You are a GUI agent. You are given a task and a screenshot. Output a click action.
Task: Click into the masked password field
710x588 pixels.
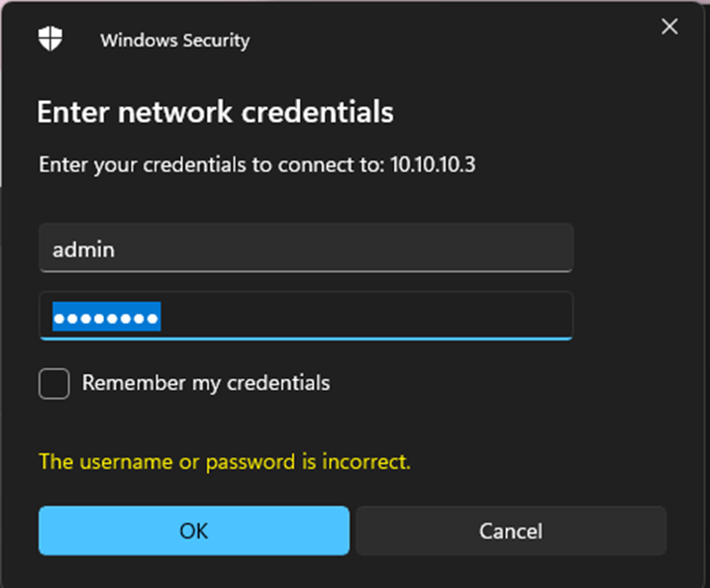tap(305, 317)
